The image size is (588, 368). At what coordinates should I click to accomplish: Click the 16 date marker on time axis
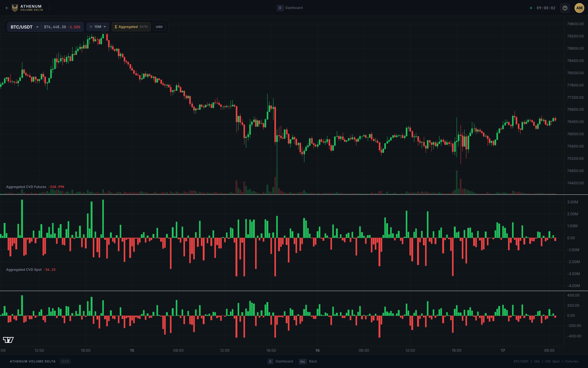click(317, 351)
